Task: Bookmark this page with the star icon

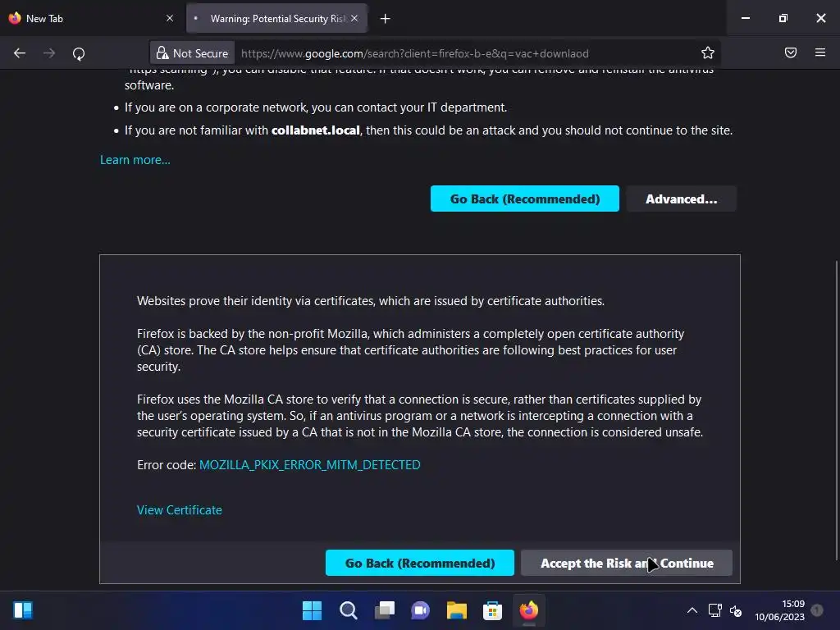Action: [x=708, y=52]
